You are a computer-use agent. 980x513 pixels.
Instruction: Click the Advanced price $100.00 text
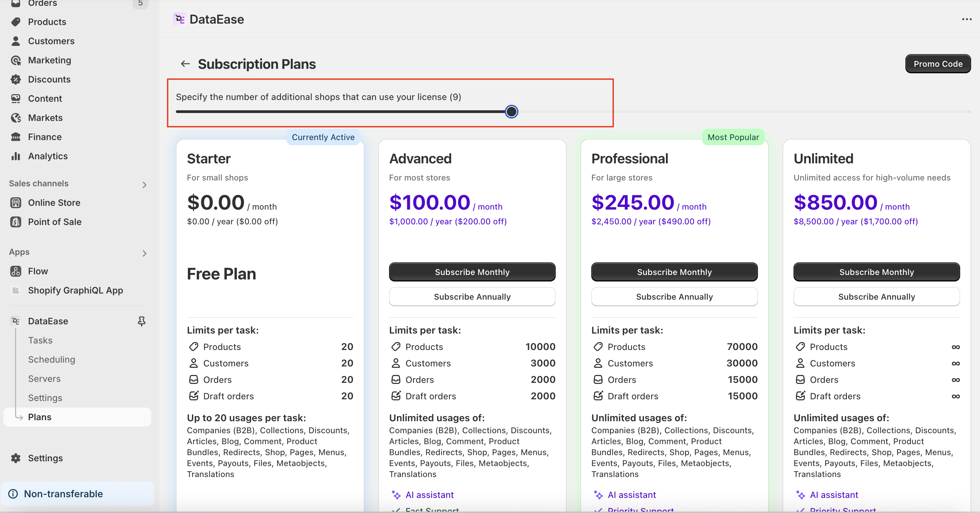429,202
